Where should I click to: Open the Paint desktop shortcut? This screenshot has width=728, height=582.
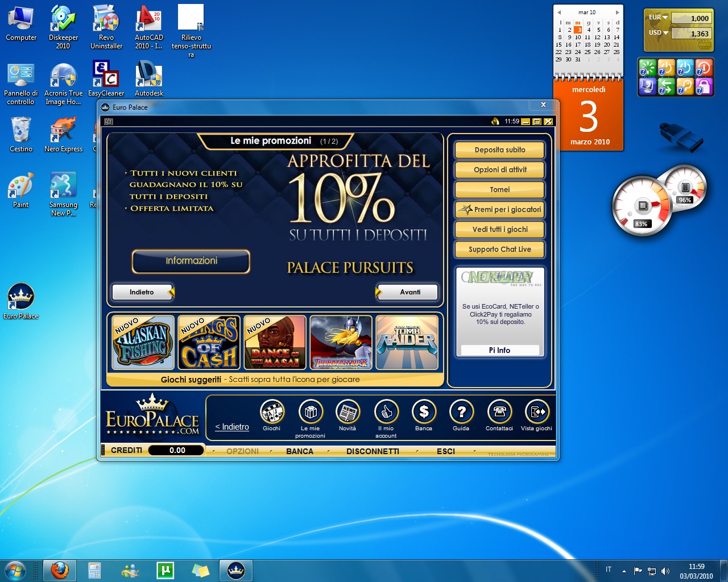click(21, 190)
